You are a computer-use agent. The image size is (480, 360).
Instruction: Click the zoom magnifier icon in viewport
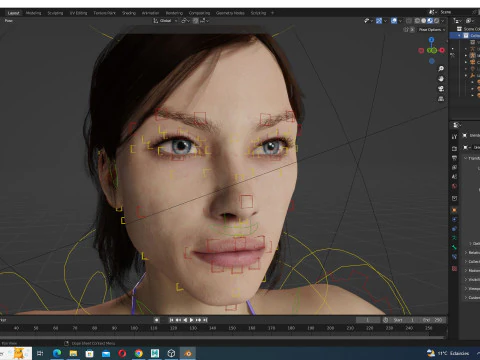point(441,69)
